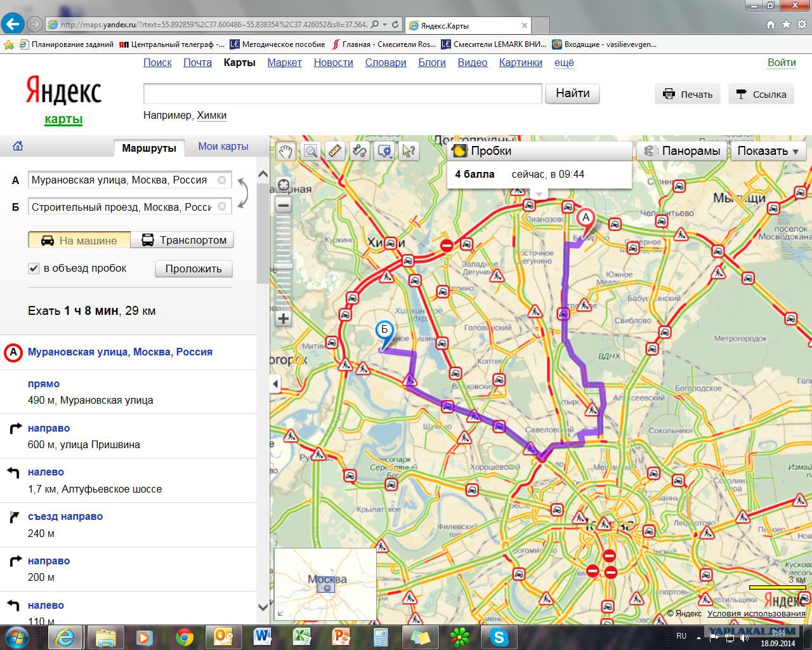Screen dimensions: 812x650
Task: Click the red marker A on the map
Action: click(586, 219)
